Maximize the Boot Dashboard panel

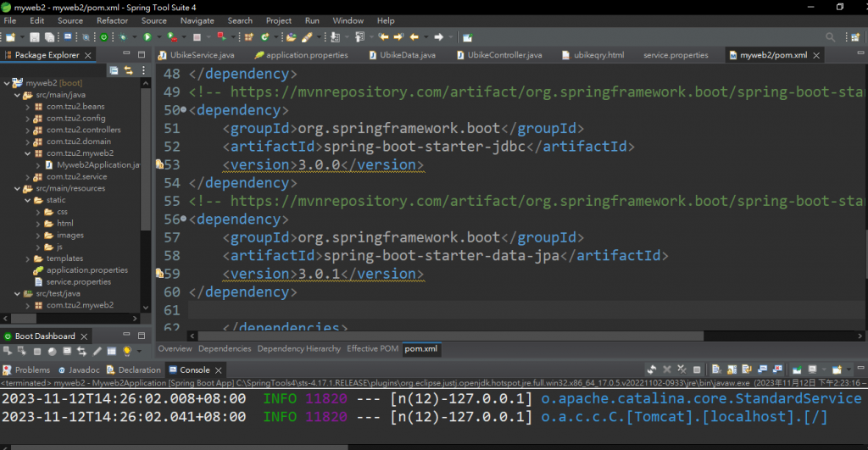(142, 336)
